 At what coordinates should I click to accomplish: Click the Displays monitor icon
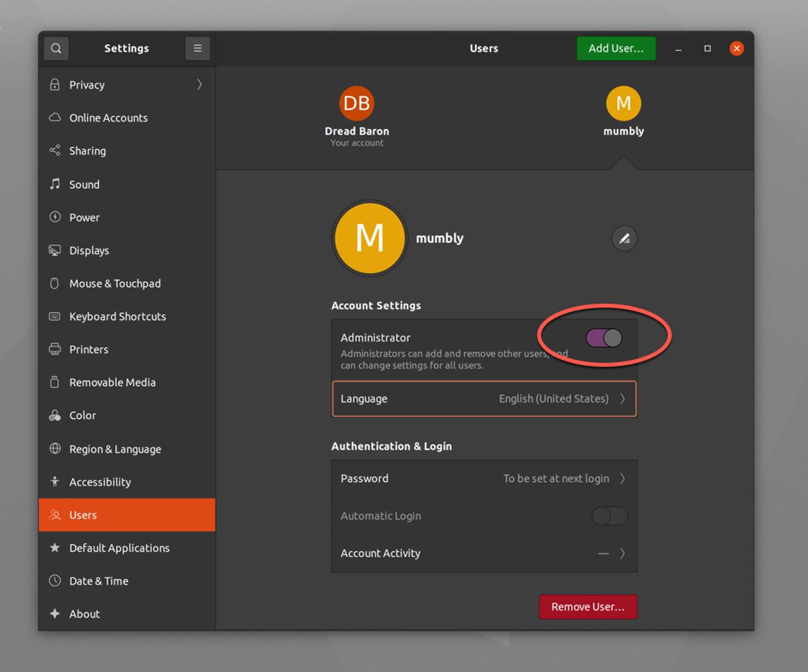54,250
